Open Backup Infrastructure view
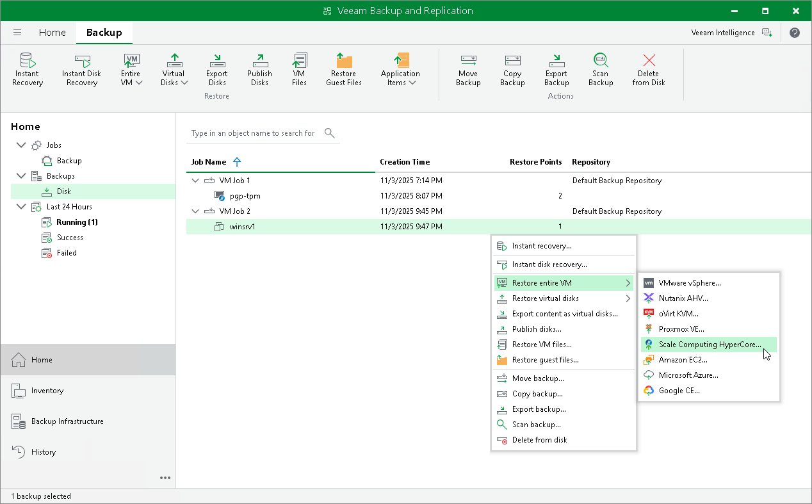This screenshot has height=504, width=812. coord(67,421)
